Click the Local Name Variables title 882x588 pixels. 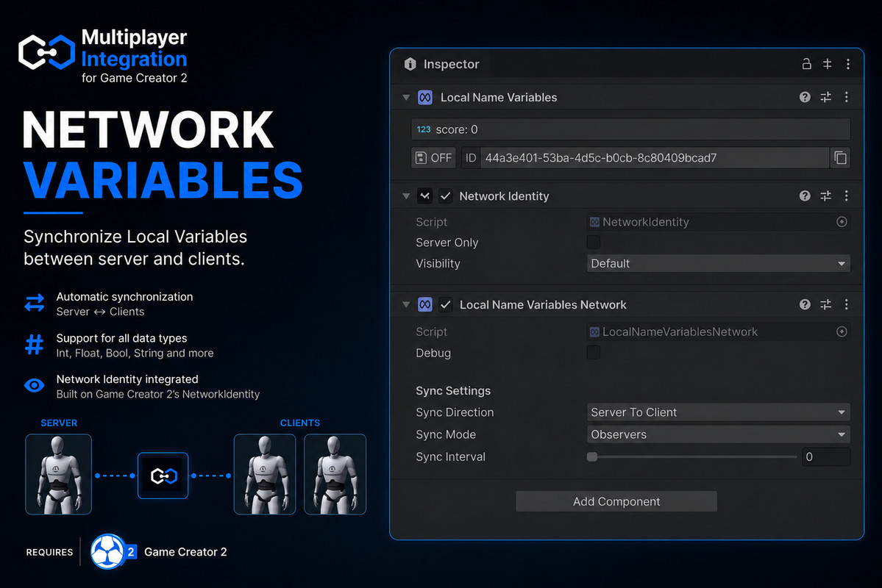[x=498, y=97]
